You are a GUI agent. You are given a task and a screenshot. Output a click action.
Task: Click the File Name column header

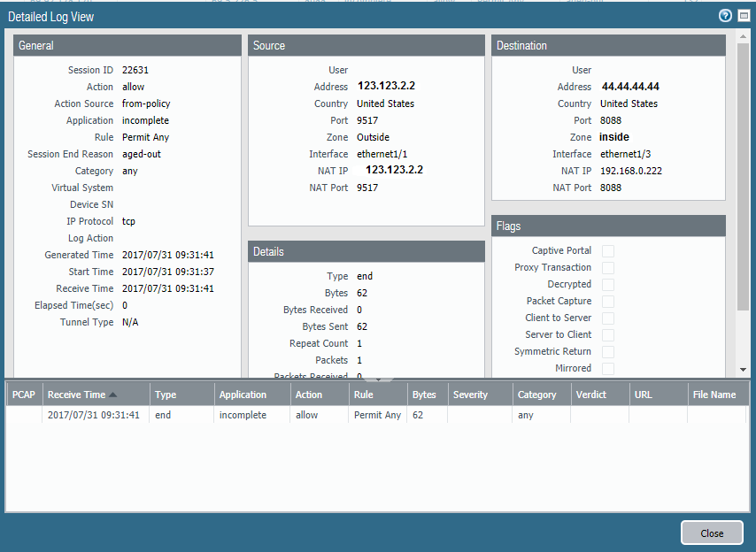tap(715, 395)
